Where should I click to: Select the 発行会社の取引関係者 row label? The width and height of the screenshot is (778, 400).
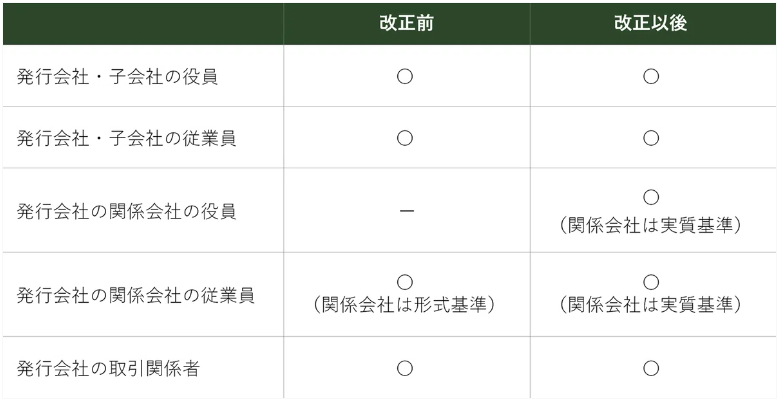pos(108,369)
